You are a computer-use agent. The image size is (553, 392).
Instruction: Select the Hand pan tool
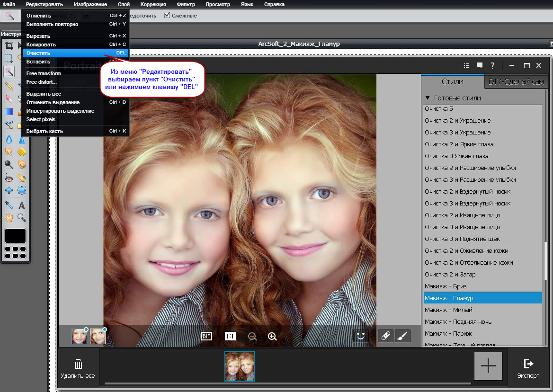pyautogui.click(x=9, y=218)
